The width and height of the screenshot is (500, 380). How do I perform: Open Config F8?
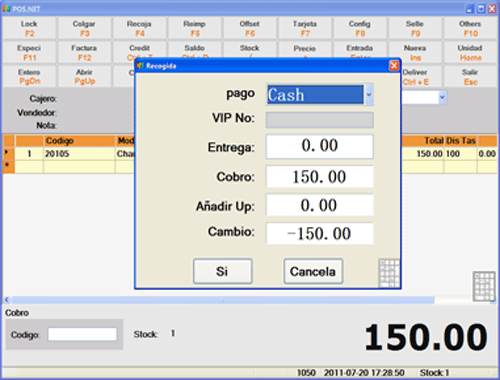click(360, 28)
